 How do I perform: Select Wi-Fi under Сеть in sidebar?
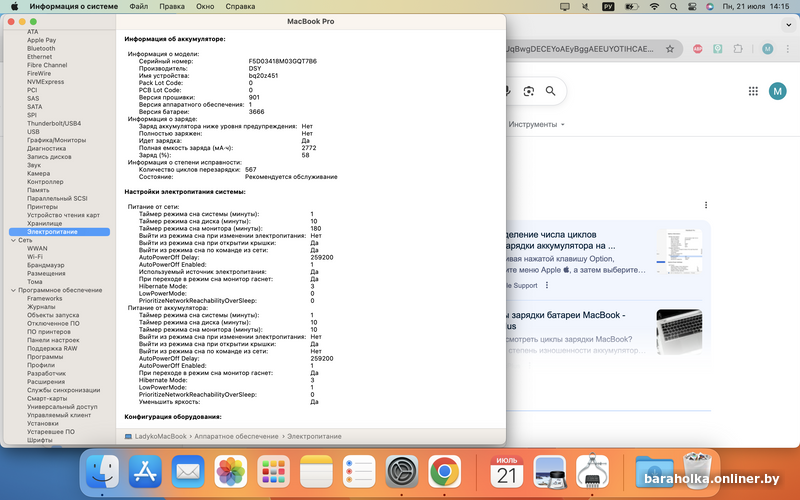coord(35,257)
